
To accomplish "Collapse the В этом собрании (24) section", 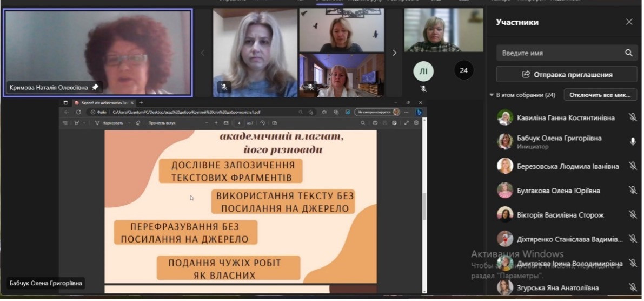I will pyautogui.click(x=492, y=95).
